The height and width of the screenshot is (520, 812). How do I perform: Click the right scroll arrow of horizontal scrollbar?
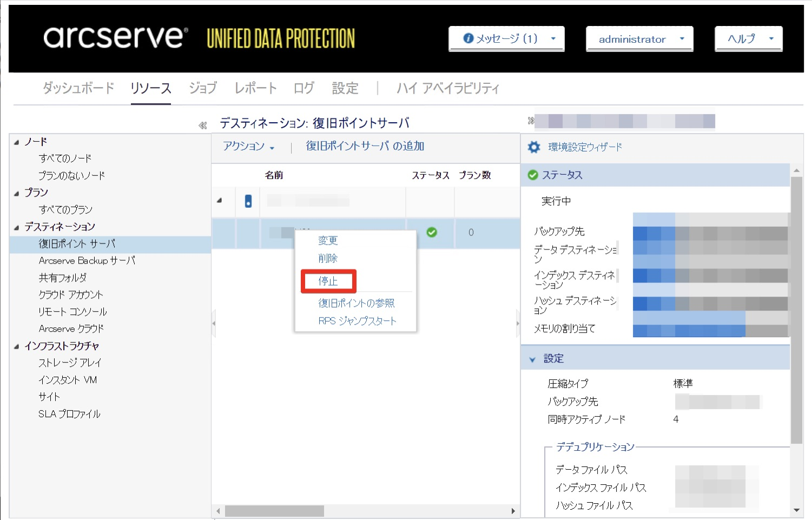point(513,511)
